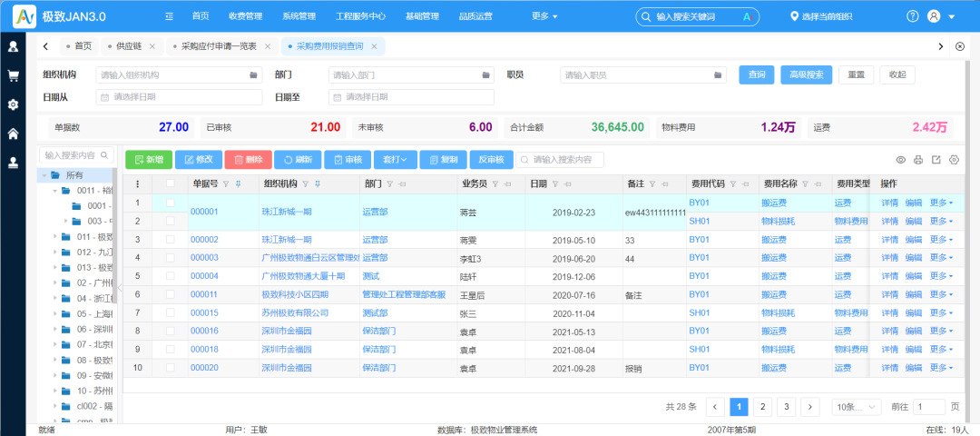Click filter icon on 备注 column
The width and height of the screenshot is (980, 436).
[652, 183]
